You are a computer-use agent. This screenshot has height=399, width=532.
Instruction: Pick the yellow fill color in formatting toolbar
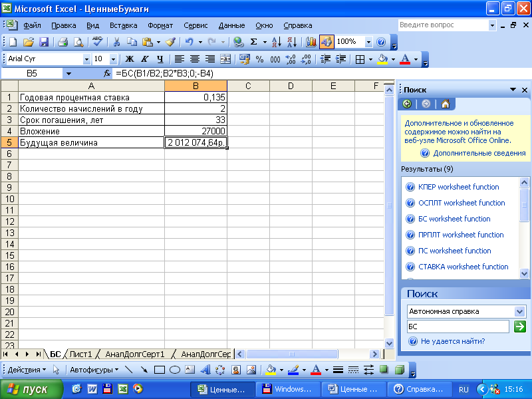383,59
